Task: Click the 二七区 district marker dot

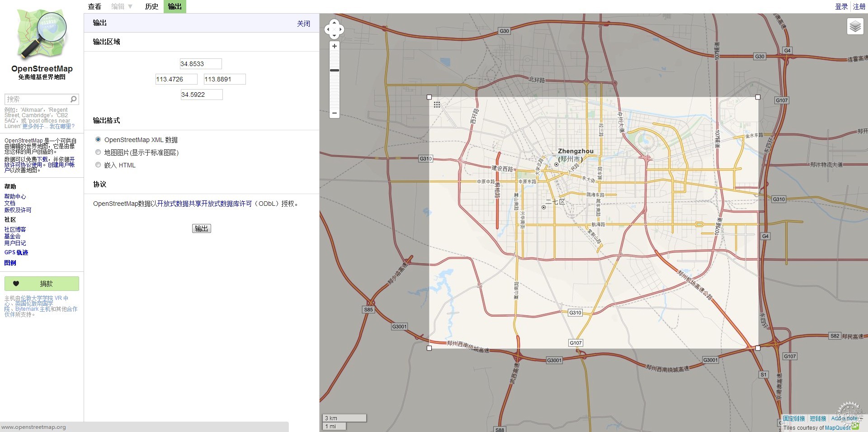Action: pyautogui.click(x=544, y=207)
